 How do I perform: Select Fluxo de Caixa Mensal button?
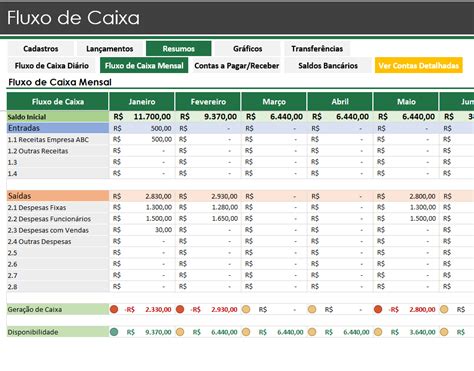tap(144, 66)
